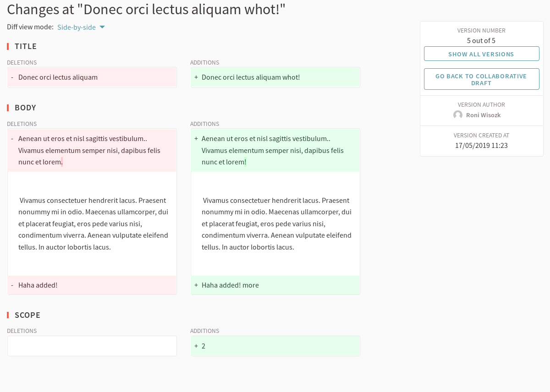The image size is (550, 392).
Task: Click the plus sign beside scope value 2
Action: pyautogui.click(x=196, y=346)
